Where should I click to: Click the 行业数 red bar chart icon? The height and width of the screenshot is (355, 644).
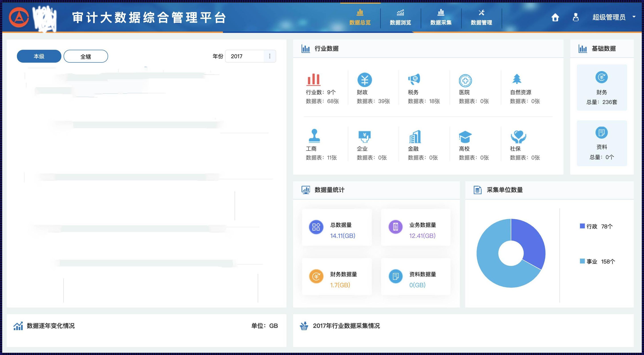[x=313, y=80]
